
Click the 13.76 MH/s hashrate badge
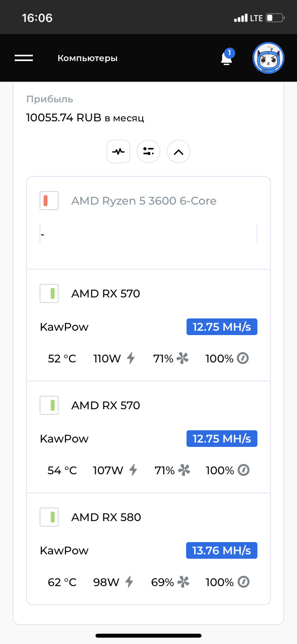222,550
